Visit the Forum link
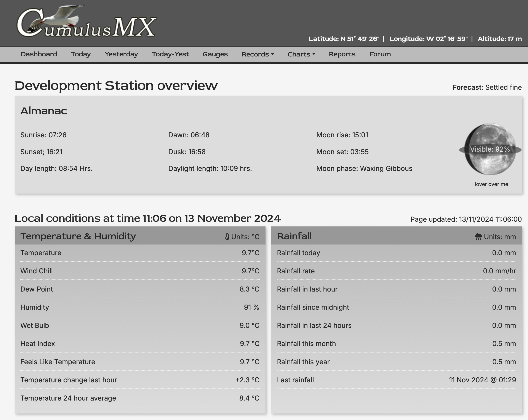 380,54
